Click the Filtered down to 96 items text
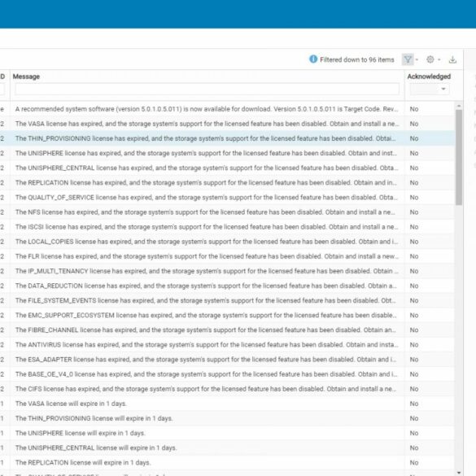The width and height of the screenshot is (476, 476). 357,59
